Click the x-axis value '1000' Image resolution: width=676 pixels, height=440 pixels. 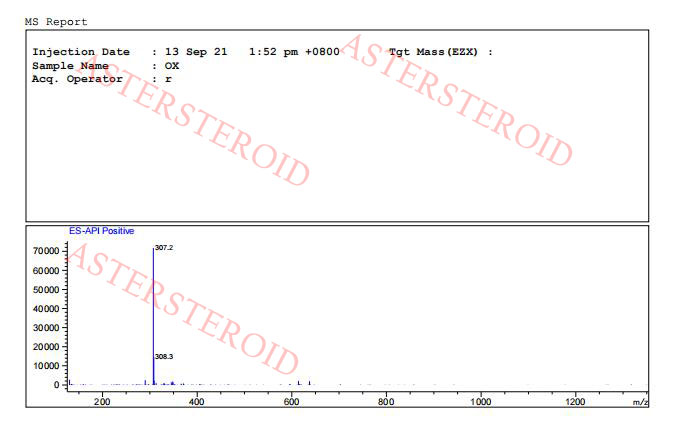(x=480, y=402)
